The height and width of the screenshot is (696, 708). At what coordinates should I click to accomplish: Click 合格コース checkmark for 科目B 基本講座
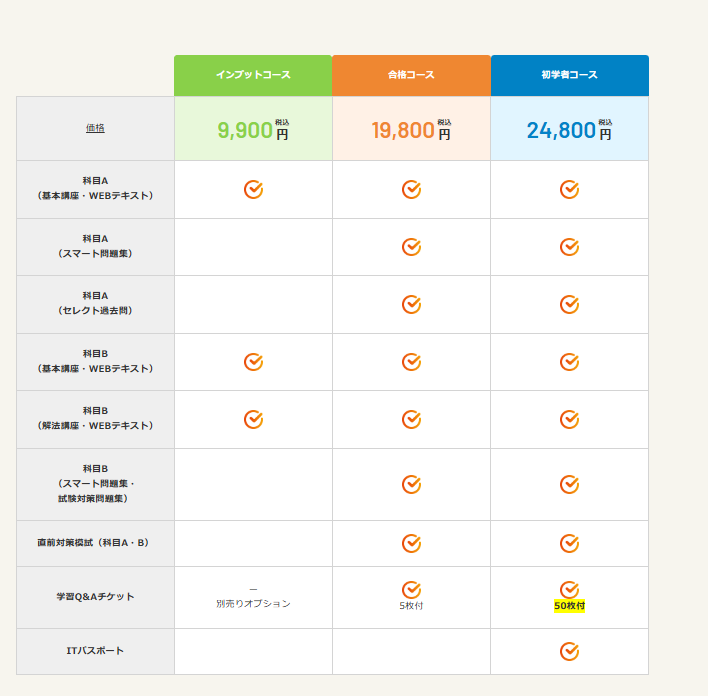point(411,362)
